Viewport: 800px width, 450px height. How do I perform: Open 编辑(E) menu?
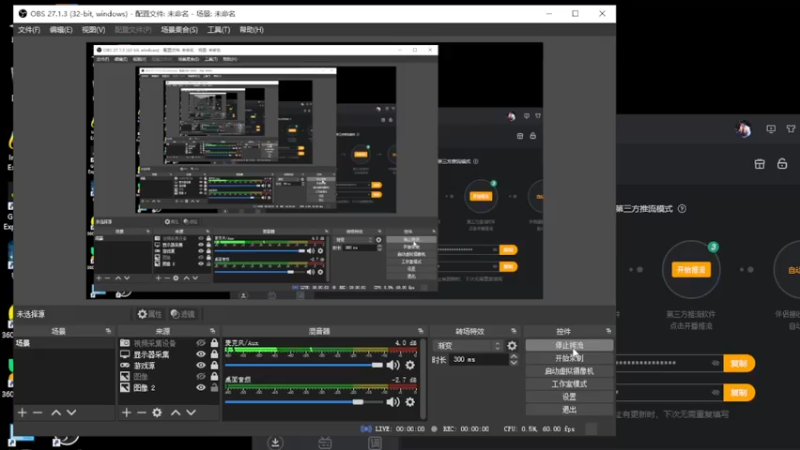coord(61,30)
